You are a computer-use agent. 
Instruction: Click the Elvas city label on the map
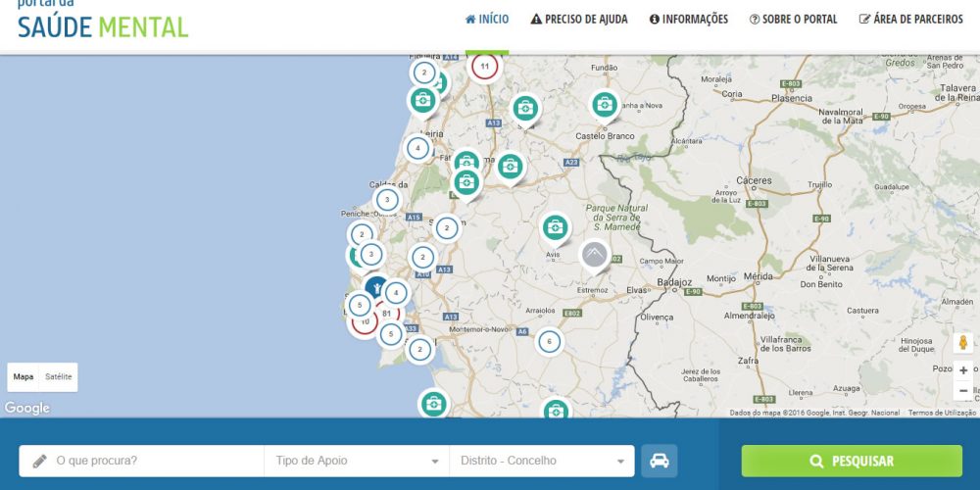[x=636, y=290]
